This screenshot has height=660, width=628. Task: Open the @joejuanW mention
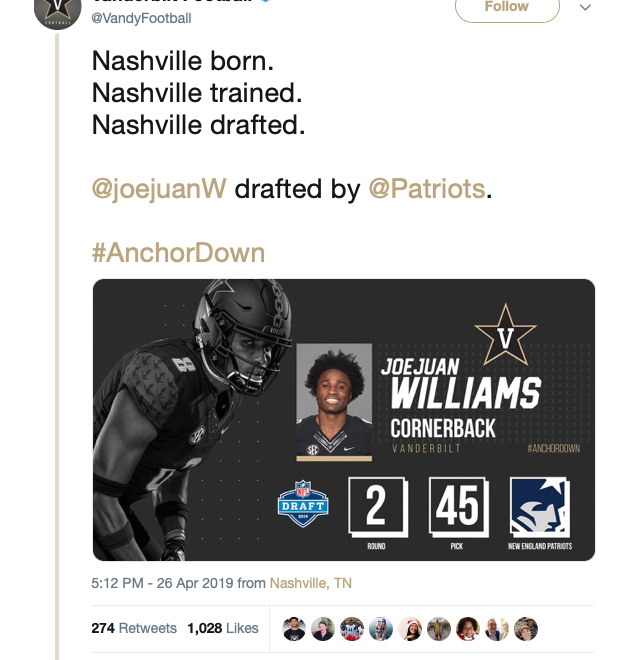point(159,189)
